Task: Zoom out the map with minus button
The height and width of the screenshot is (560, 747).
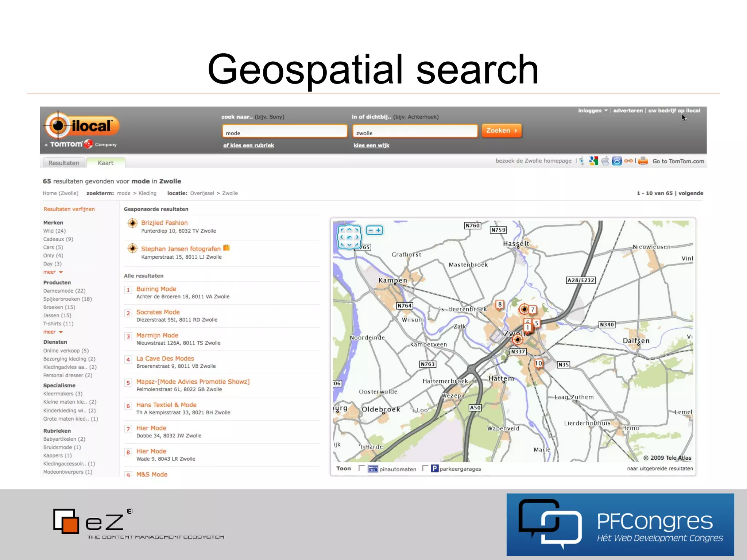Action: coord(371,230)
